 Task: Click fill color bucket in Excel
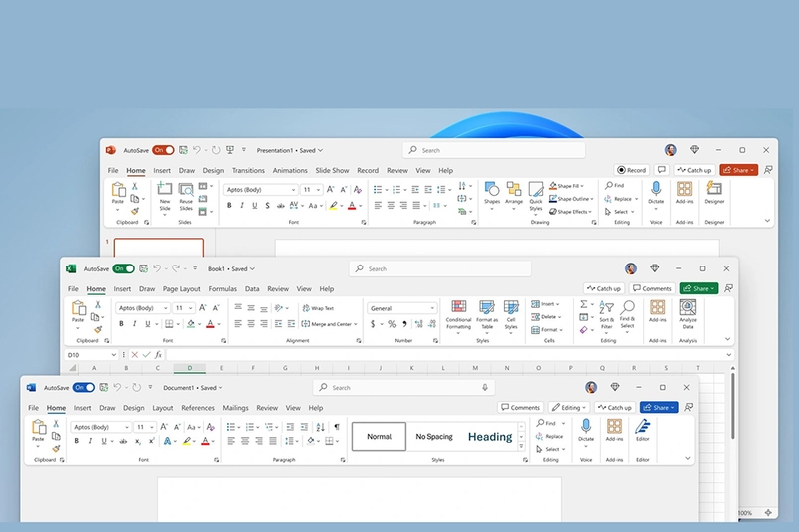pos(191,324)
